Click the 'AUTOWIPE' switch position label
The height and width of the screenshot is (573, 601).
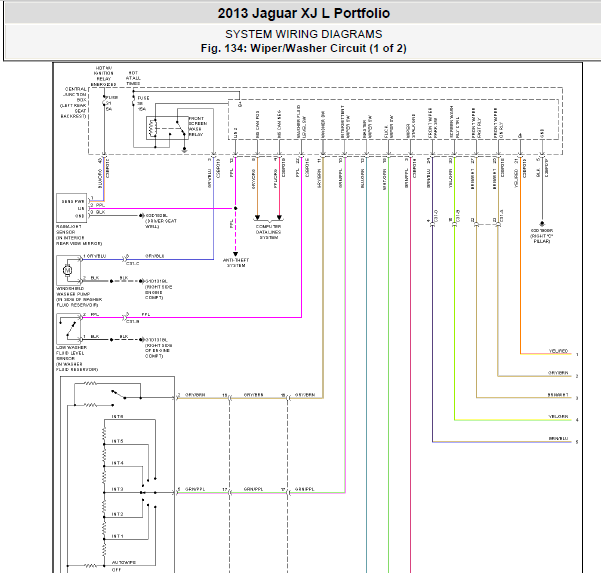click(124, 562)
